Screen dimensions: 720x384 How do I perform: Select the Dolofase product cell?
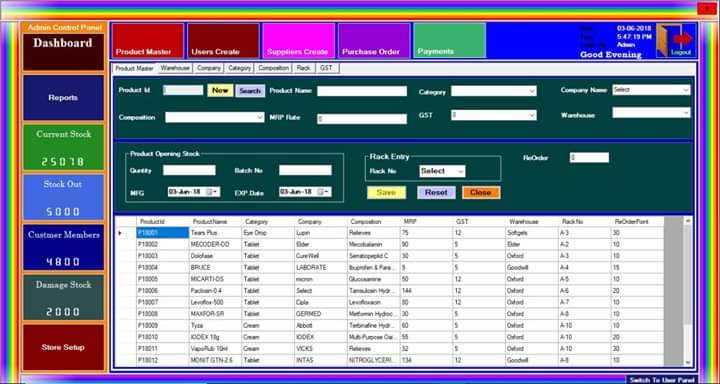click(x=215, y=256)
